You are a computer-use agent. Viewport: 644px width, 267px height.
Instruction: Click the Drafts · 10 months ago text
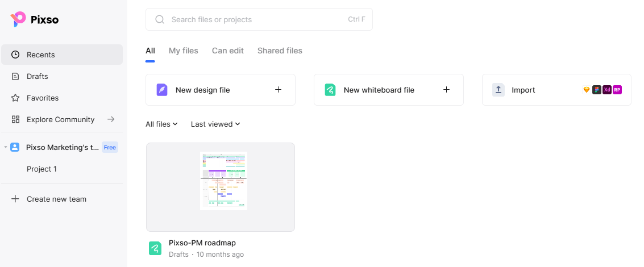click(x=206, y=255)
